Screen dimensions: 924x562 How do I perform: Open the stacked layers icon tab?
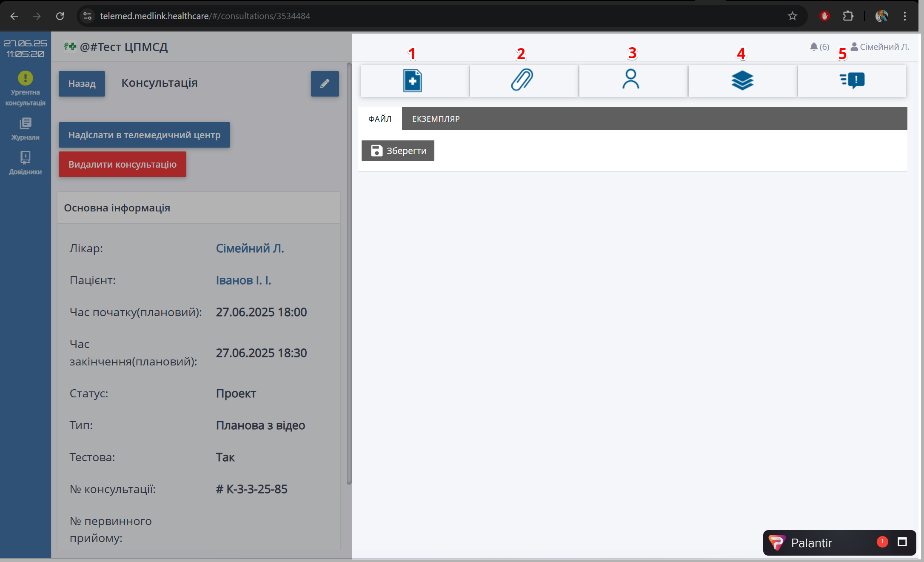[742, 81]
